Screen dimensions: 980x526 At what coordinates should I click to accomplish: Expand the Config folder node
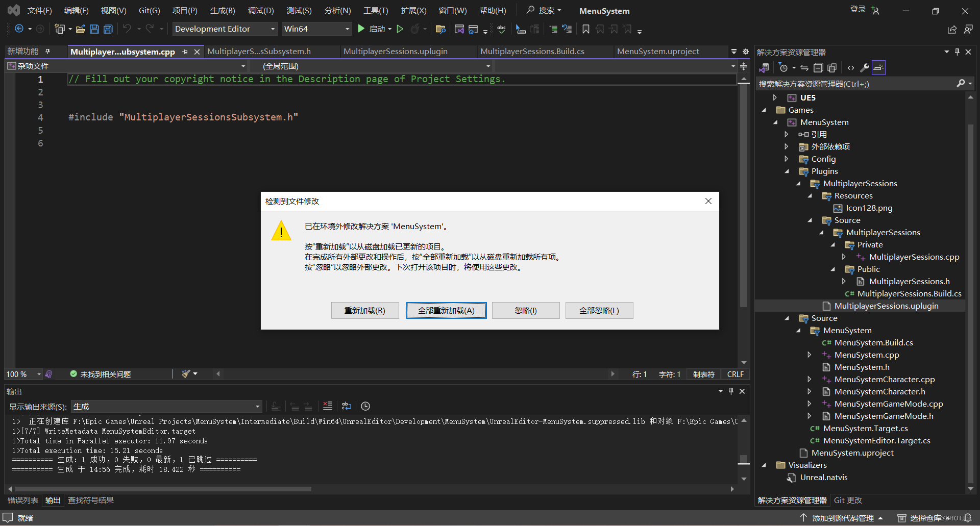coord(787,159)
